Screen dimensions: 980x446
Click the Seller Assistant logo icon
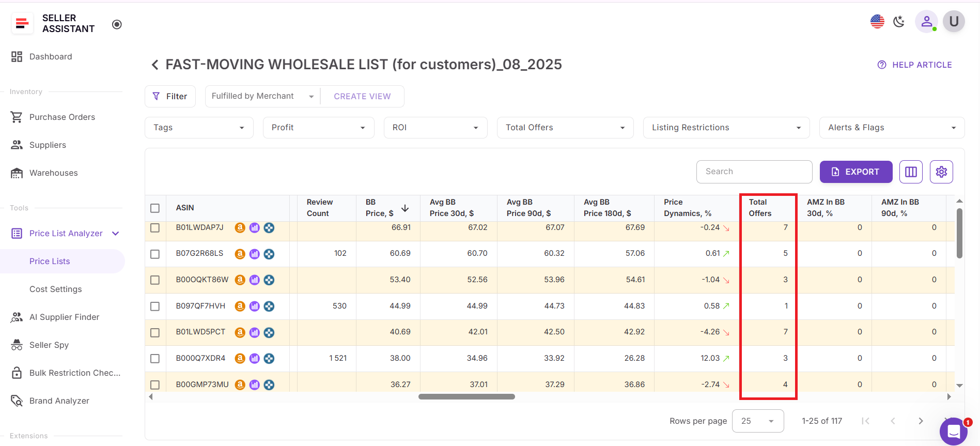tap(22, 24)
